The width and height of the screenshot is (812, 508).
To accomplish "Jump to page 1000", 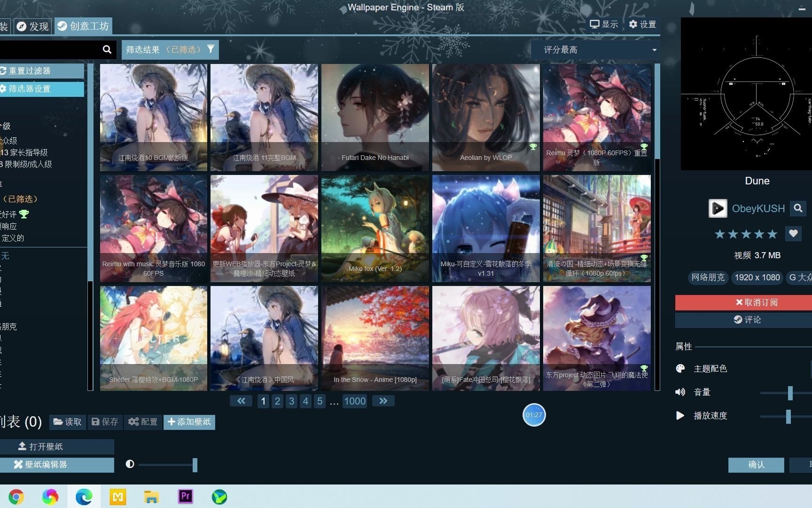I will click(x=354, y=401).
